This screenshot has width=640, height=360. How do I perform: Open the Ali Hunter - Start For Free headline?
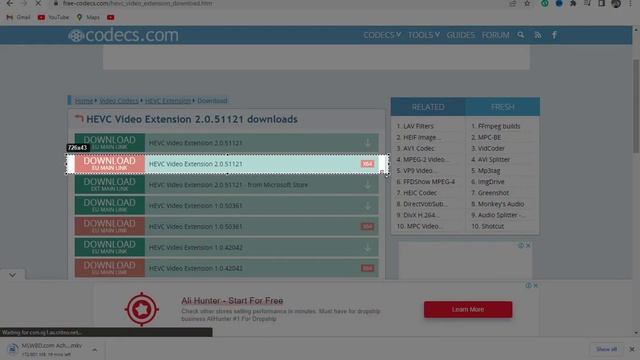(x=232, y=300)
